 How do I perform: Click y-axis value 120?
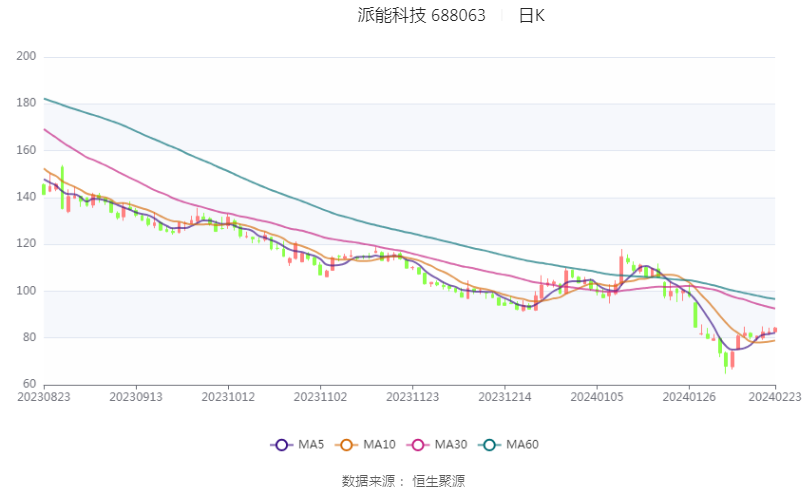coord(26,243)
